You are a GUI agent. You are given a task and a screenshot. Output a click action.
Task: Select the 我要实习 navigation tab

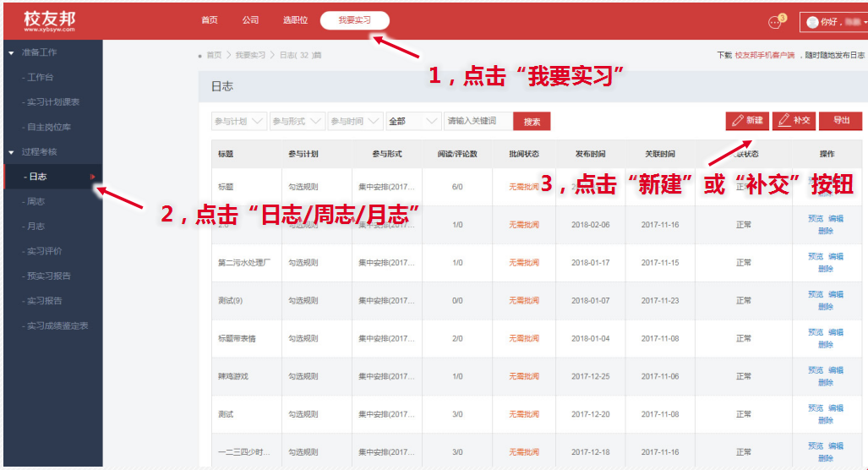[x=355, y=20]
